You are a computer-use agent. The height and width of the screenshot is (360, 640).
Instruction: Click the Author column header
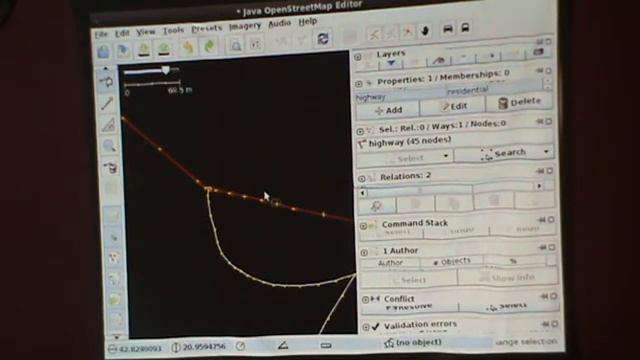[x=390, y=263]
